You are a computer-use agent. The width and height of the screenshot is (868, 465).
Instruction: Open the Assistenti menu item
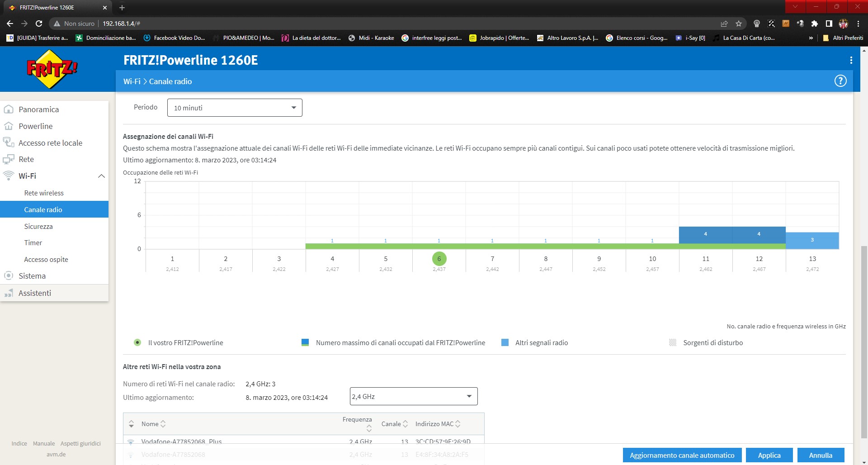[54, 293]
